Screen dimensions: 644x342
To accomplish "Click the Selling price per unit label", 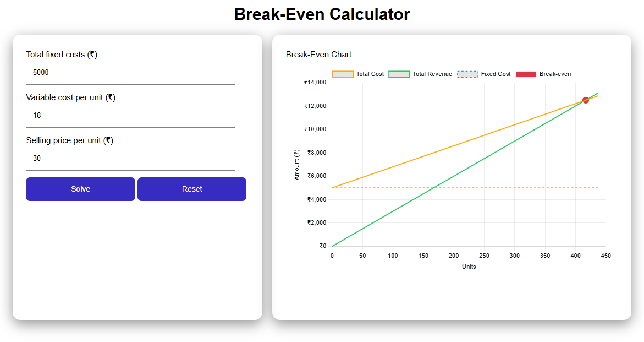I will tap(71, 140).
